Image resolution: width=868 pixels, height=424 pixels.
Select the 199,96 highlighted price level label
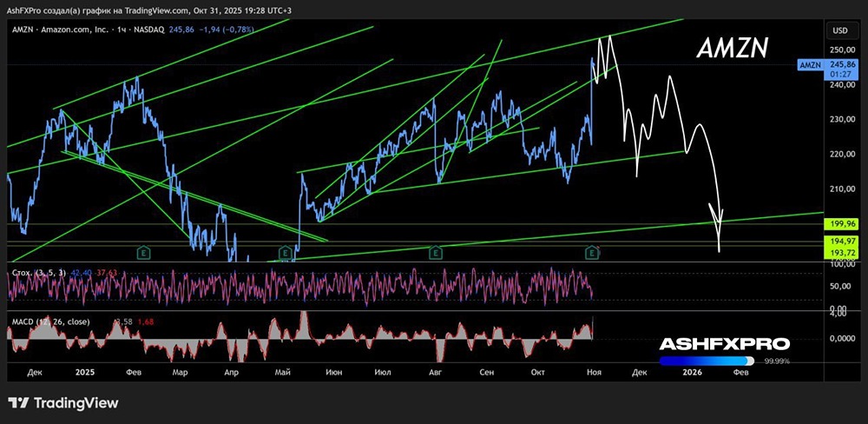coord(840,224)
